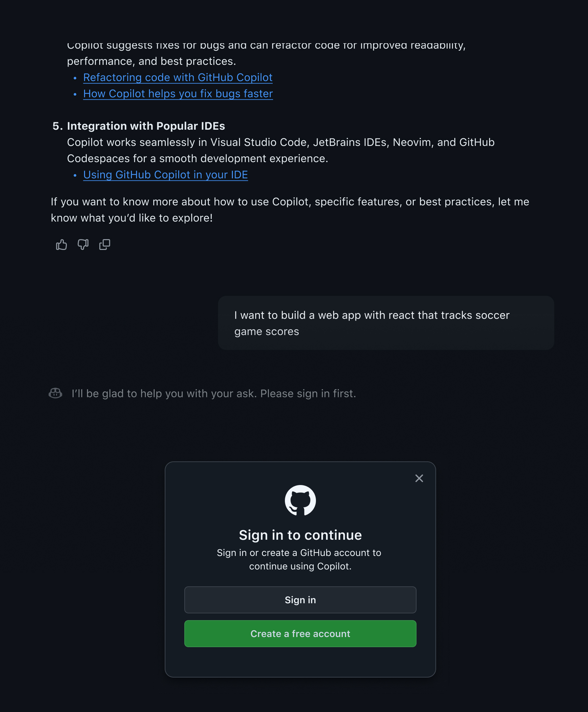Click the list number 5 marker
The image size is (588, 712).
[57, 126]
